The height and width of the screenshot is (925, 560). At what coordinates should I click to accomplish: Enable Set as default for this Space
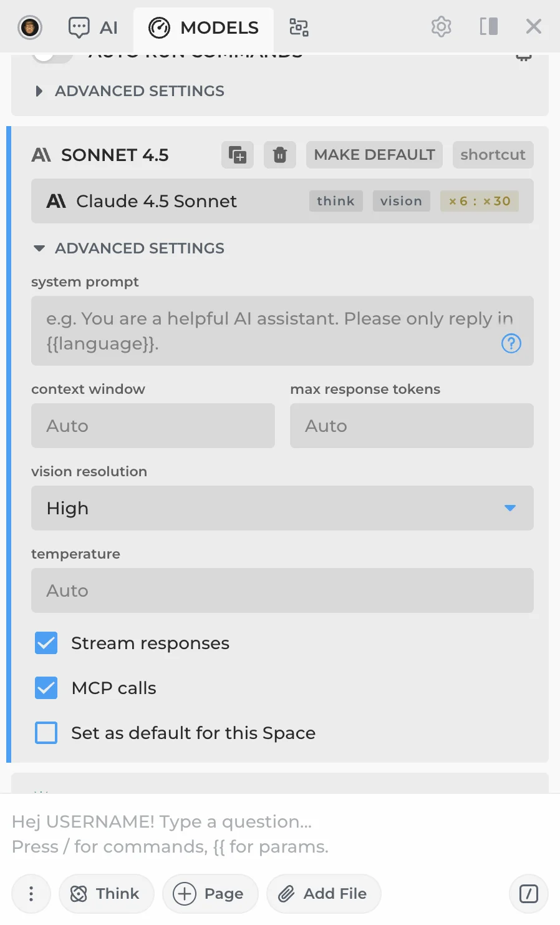(46, 733)
